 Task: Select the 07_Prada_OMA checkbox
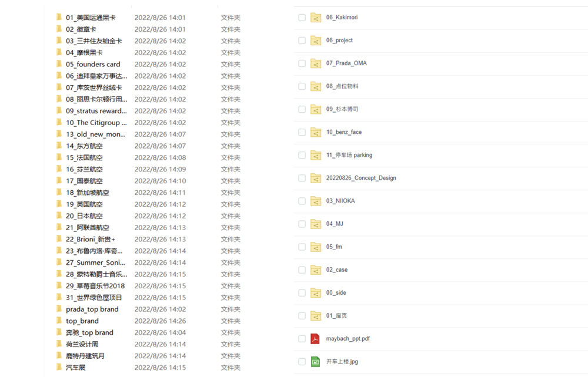click(302, 63)
